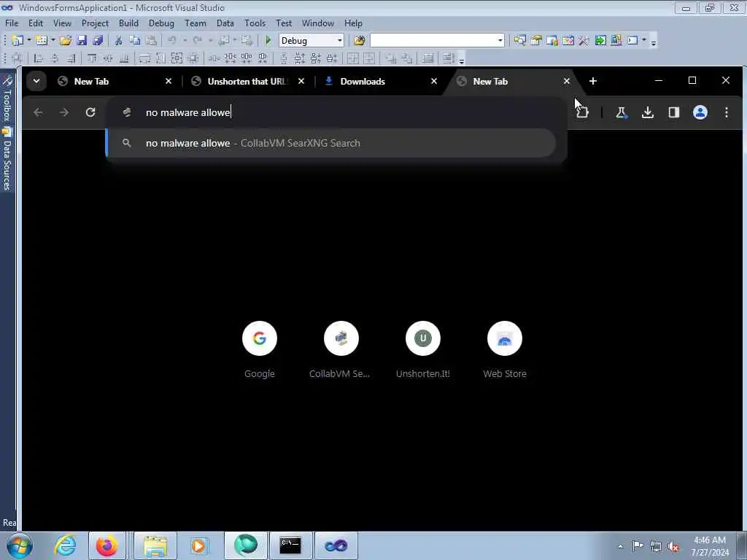
Task: Click the address bar text field
Action: [336, 112]
